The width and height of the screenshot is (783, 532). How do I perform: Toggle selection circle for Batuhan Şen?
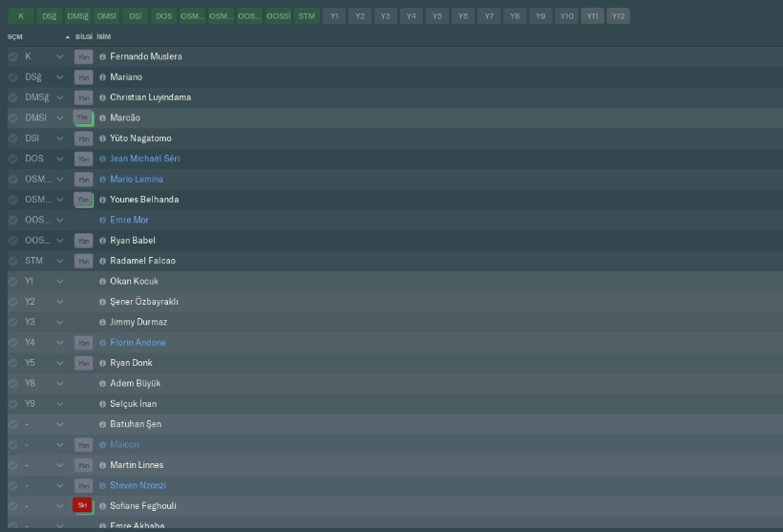click(13, 425)
